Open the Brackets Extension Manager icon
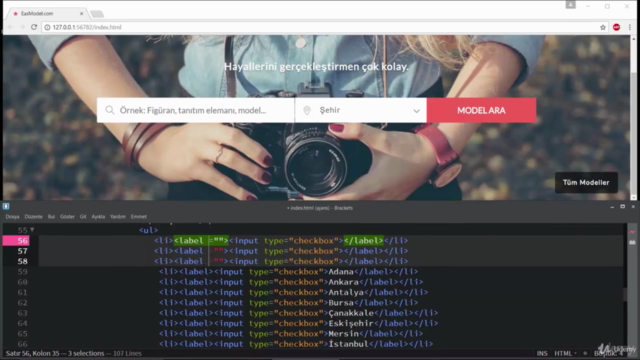This screenshot has height=360, width=640. coord(632,242)
